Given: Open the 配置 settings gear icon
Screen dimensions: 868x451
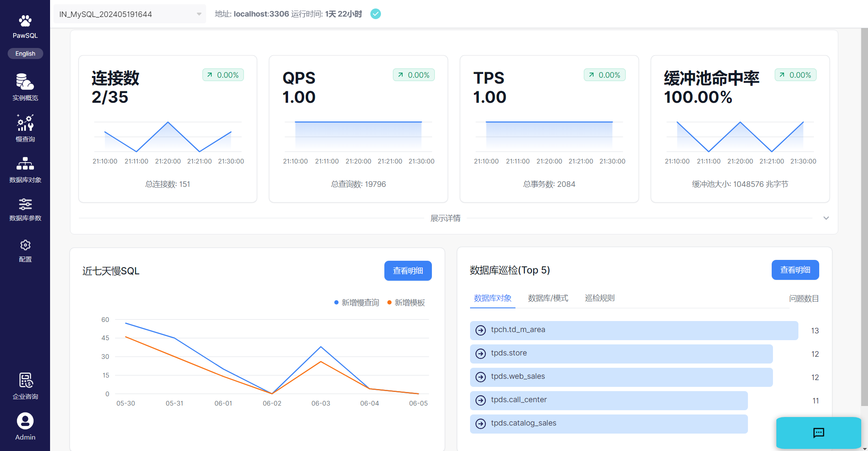Looking at the screenshot, I should pyautogui.click(x=25, y=245).
